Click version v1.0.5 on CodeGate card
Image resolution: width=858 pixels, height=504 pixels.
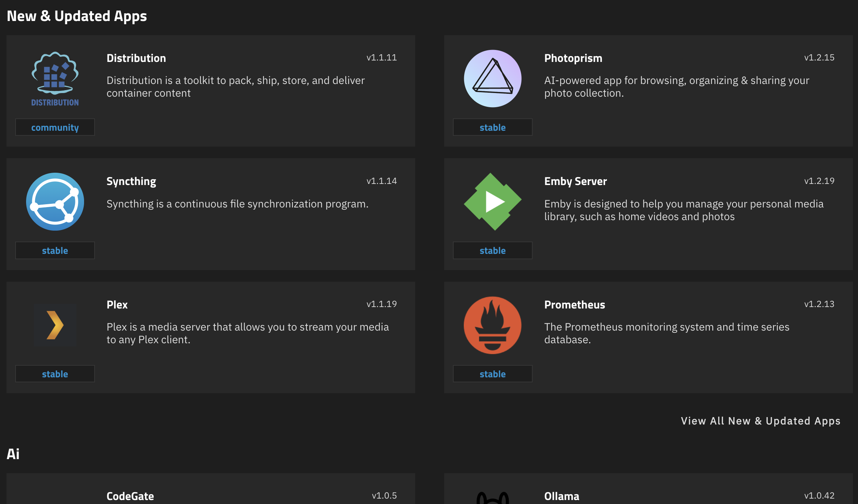click(x=384, y=496)
